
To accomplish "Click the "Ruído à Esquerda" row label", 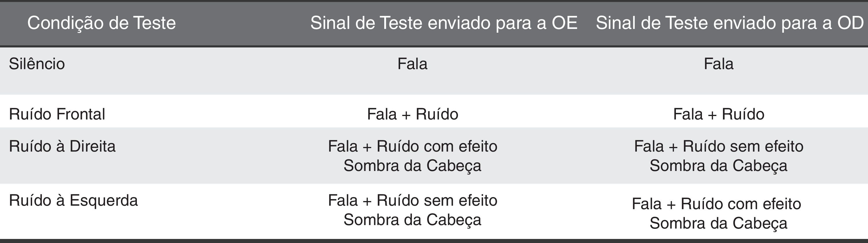I will click(73, 200).
